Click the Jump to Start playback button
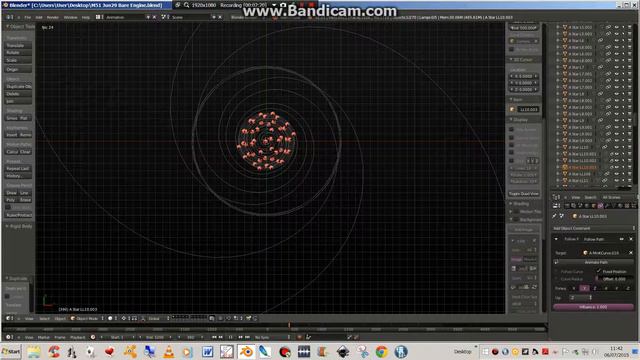Image resolution: width=640 pixels, height=360 pixels. 214,337
